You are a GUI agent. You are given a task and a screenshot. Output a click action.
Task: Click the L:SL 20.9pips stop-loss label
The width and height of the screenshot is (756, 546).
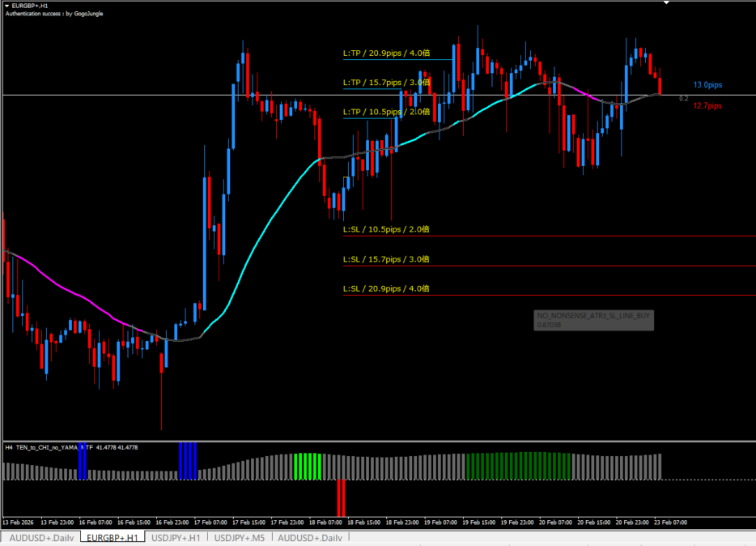pos(385,288)
